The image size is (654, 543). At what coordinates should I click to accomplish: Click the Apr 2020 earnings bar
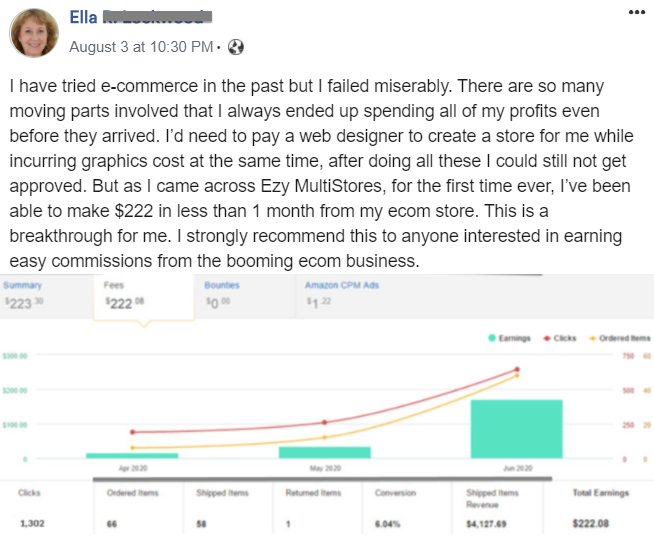[132, 455]
